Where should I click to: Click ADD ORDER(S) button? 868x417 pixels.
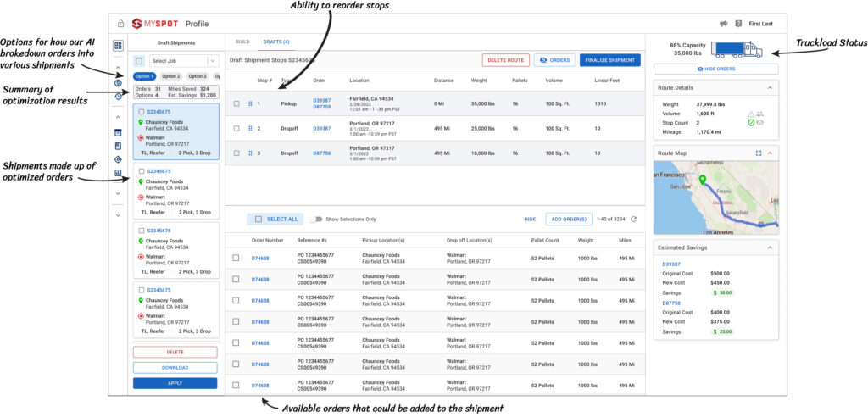coord(569,220)
